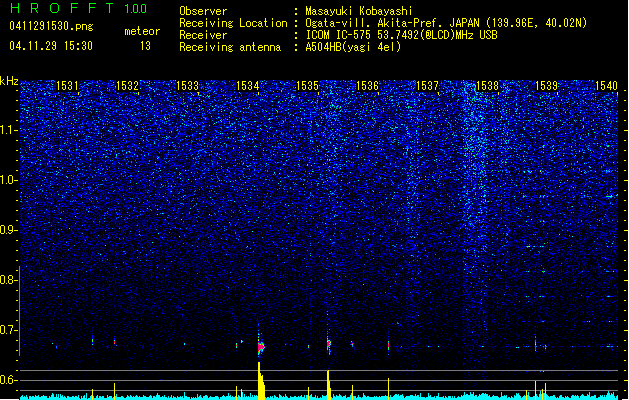Image resolution: width=629 pixels, height=400 pixels.
Task: Click the HROFFT 1.00 program title
Action: [79, 8]
